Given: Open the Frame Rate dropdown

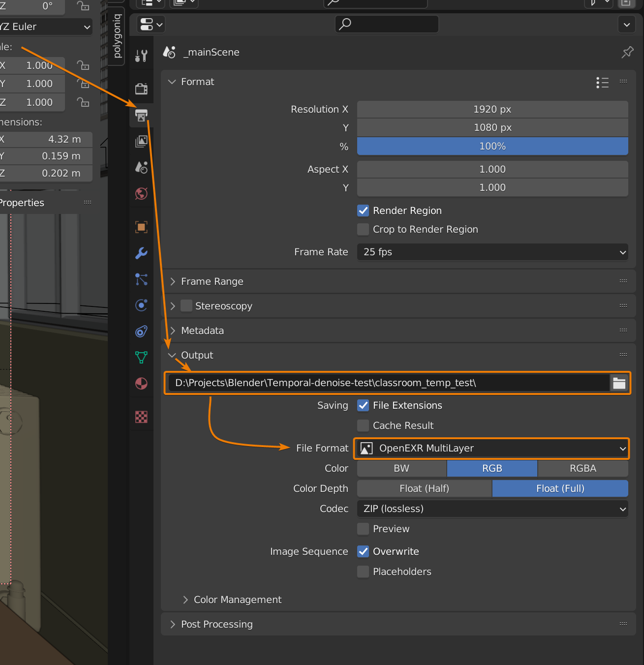Looking at the screenshot, I should pos(492,252).
